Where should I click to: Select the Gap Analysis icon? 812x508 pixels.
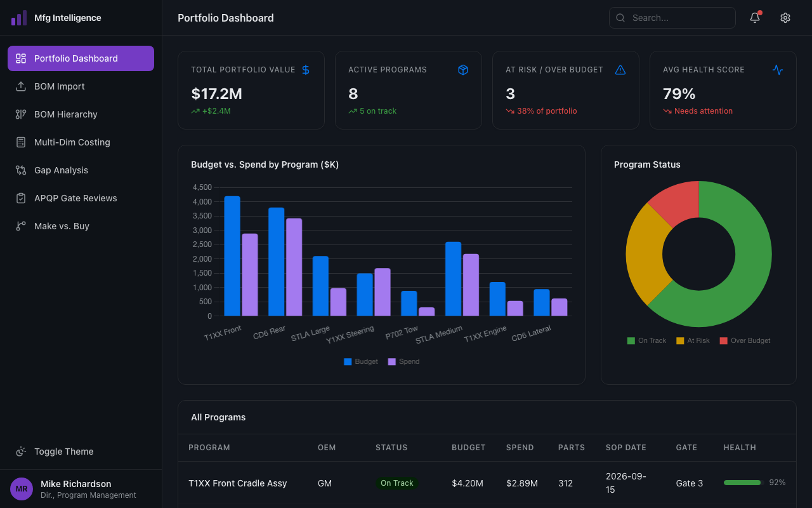pos(21,170)
